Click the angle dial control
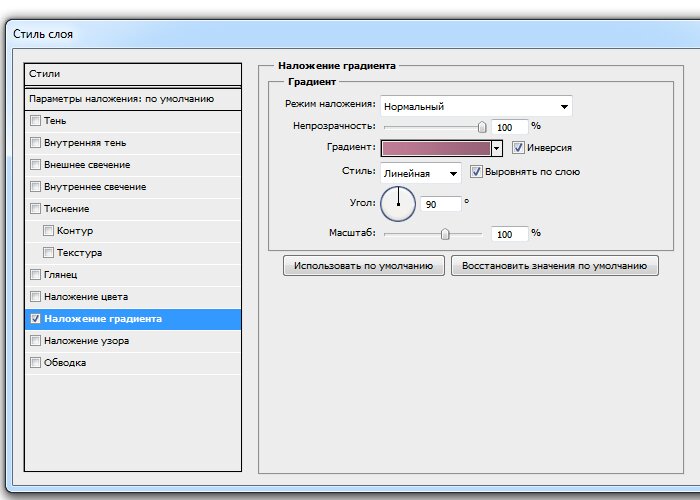The image size is (700, 500). coord(398,203)
